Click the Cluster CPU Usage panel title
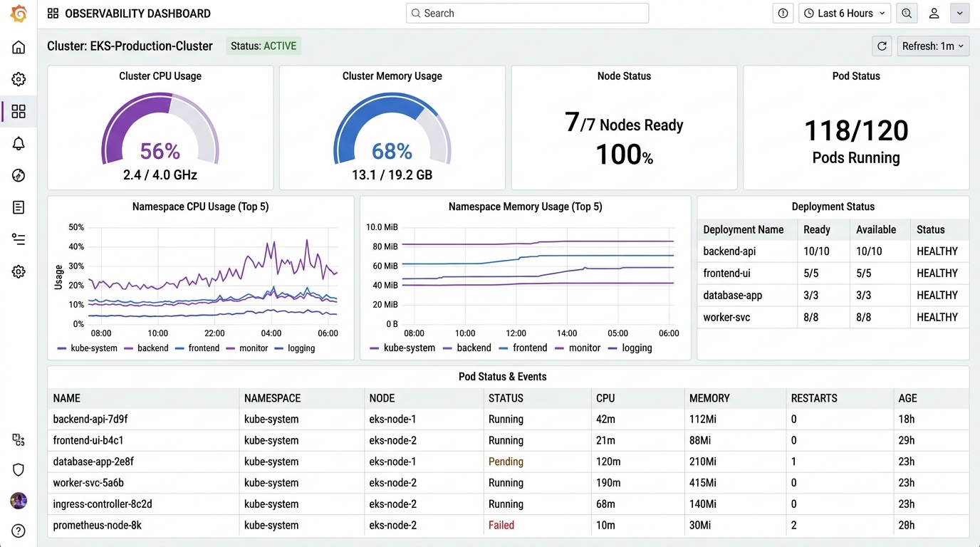The height and width of the screenshot is (547, 980). pos(160,76)
